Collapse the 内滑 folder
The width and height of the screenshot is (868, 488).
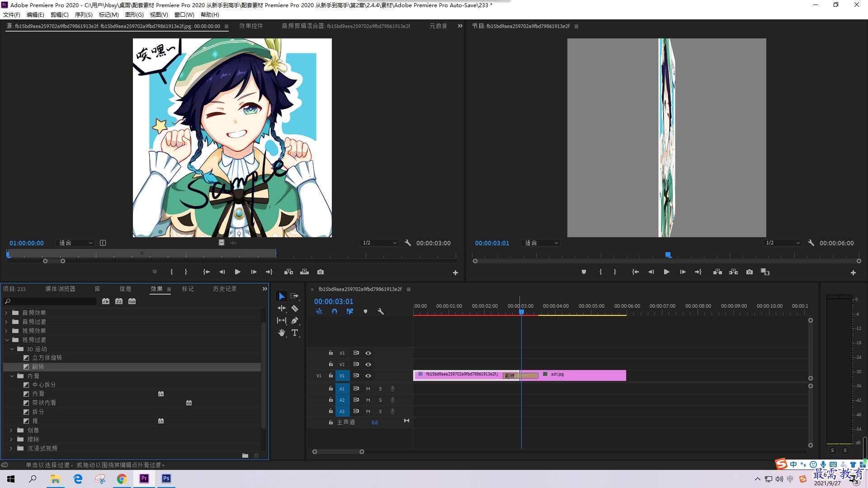12,376
